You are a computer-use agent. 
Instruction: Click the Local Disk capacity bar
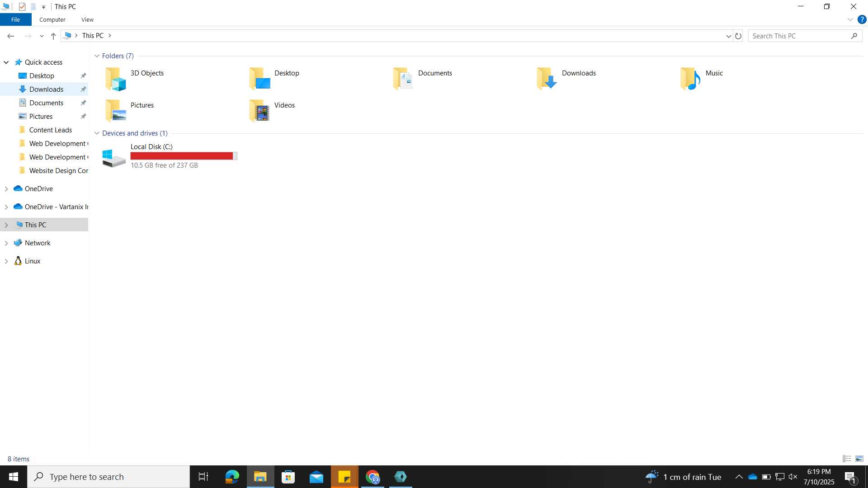[184, 156]
